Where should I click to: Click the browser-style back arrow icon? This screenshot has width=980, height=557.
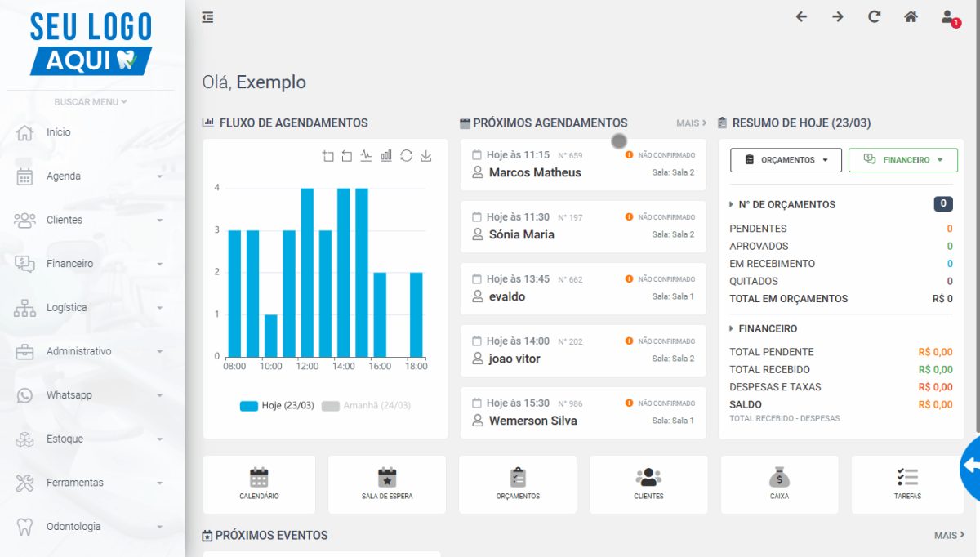pyautogui.click(x=801, y=17)
